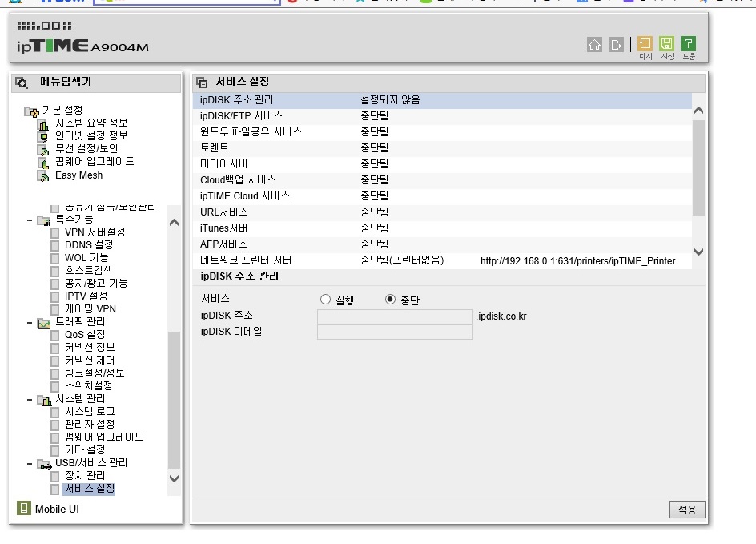Open 커넥션 정보 menu item
The height and width of the screenshot is (544, 756).
(x=90, y=347)
